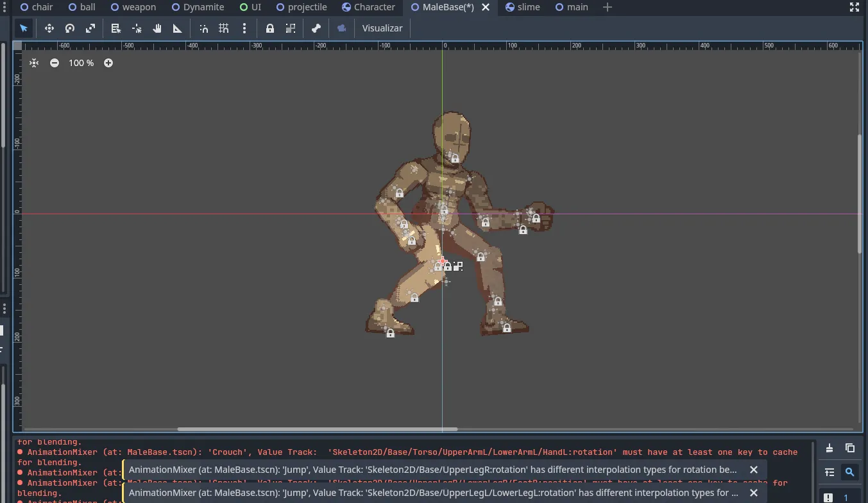868x503 pixels.
Task: Open the snapping options three-dot menu
Action: [244, 28]
